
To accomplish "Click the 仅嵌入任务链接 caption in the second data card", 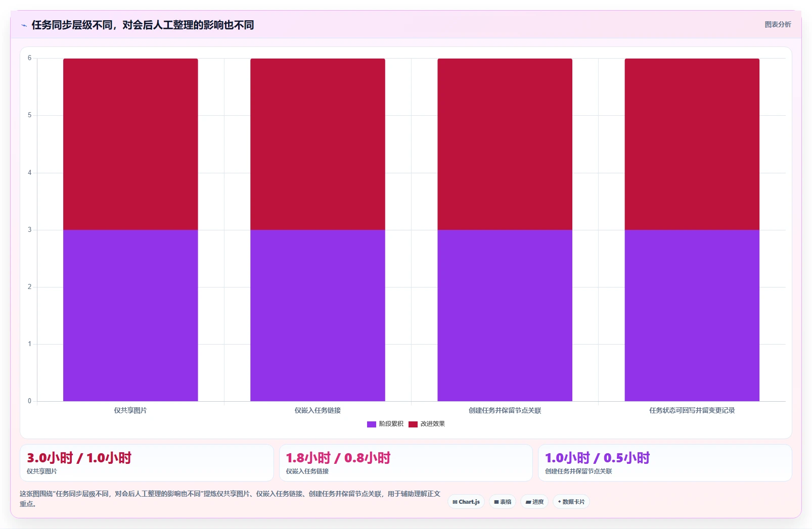I will 307,471.
